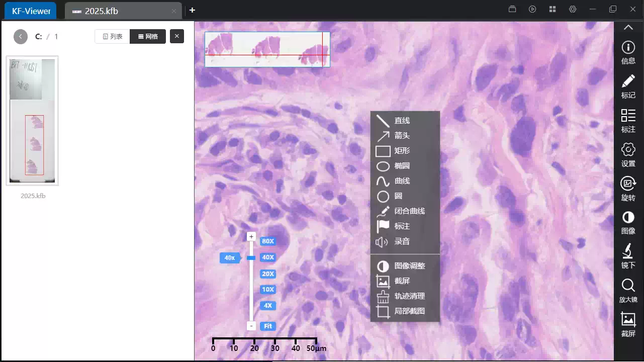Capture screen with the sidebar 截屏 icon
644x362 pixels.
(x=628, y=325)
